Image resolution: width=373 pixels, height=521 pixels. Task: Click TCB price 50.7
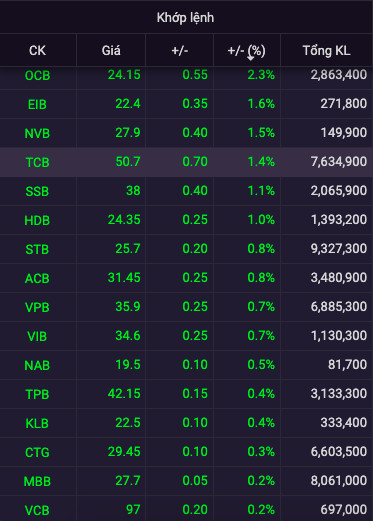coord(128,162)
